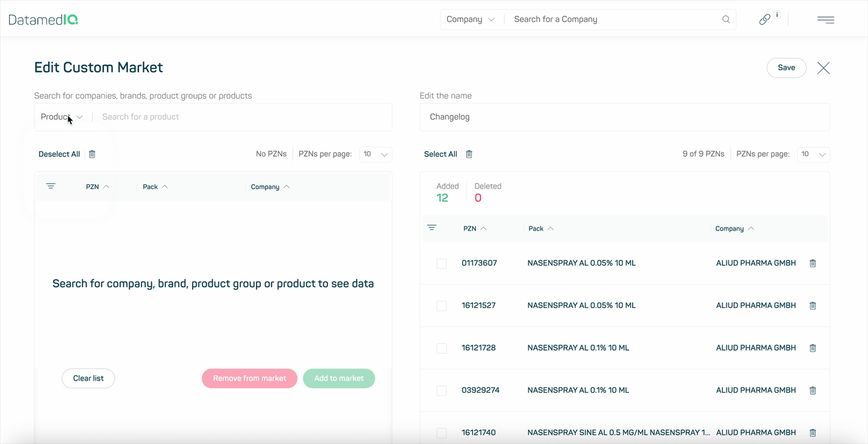Viewport: 868px width, 444px height.
Task: Delete the row for PZN 01173607 using its trash icon
Action: [813, 263]
